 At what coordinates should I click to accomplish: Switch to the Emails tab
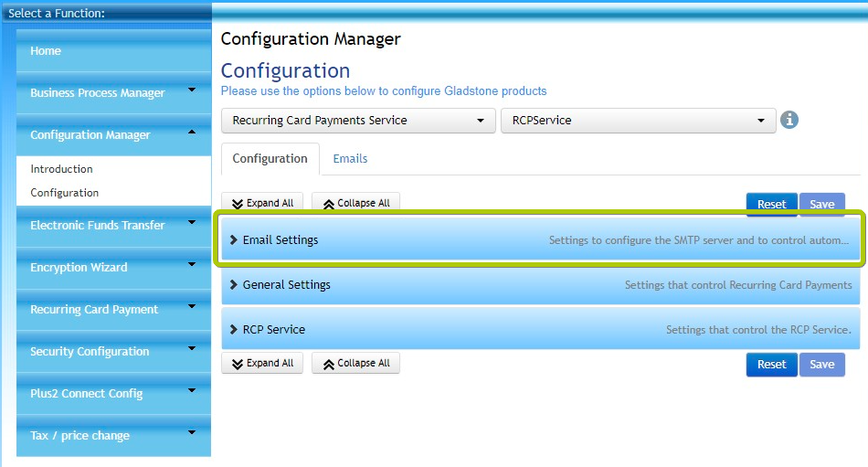[x=350, y=158]
